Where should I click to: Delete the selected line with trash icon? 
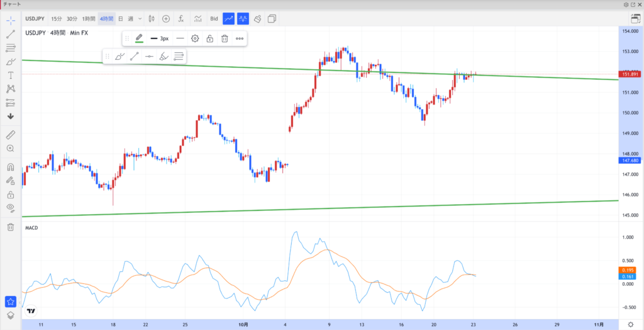point(224,38)
